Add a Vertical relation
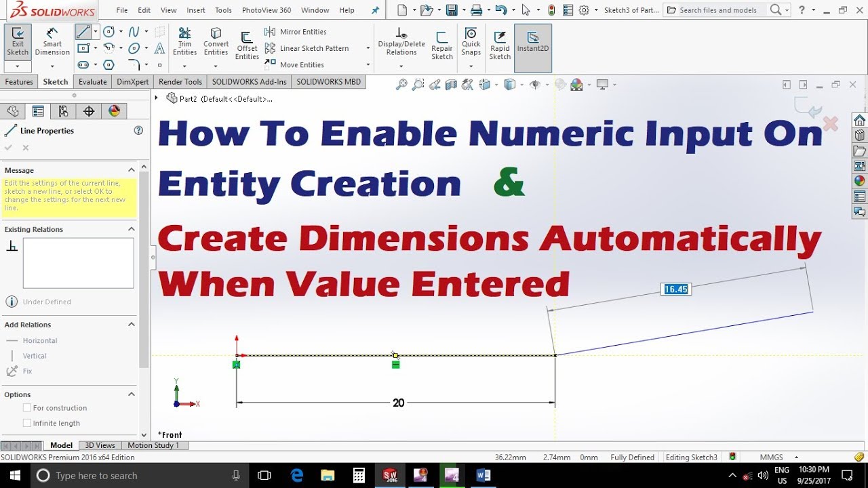Screen dimensions: 868x488 [27, 356]
